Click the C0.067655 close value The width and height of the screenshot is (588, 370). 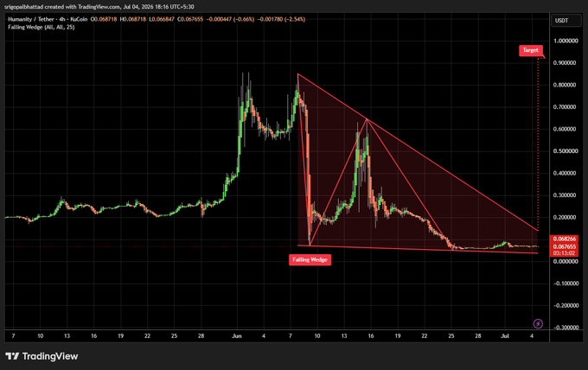(x=190, y=19)
